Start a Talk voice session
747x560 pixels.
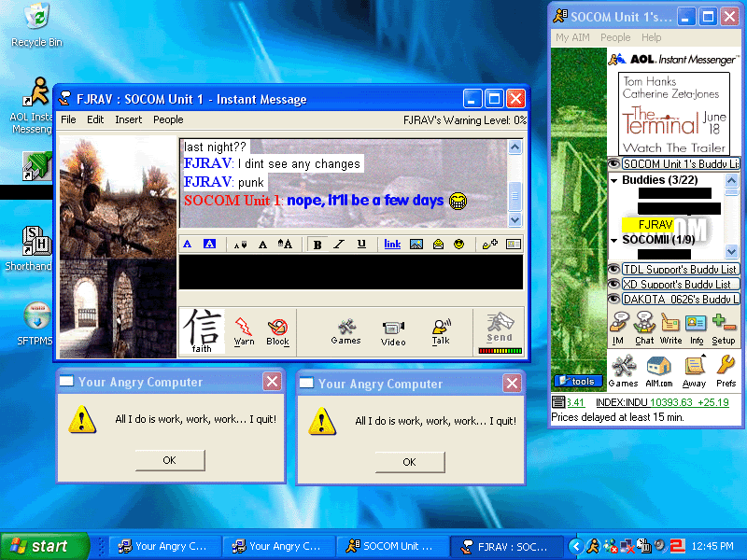[441, 331]
